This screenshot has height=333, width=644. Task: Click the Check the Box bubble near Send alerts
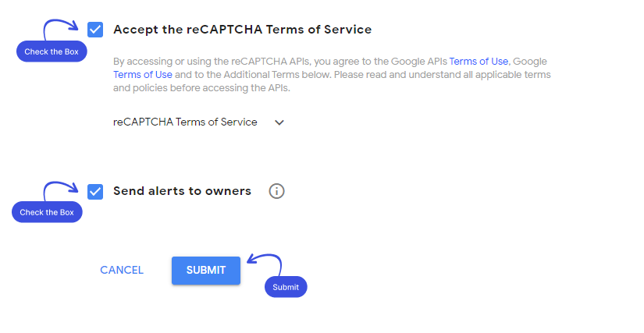(x=47, y=212)
